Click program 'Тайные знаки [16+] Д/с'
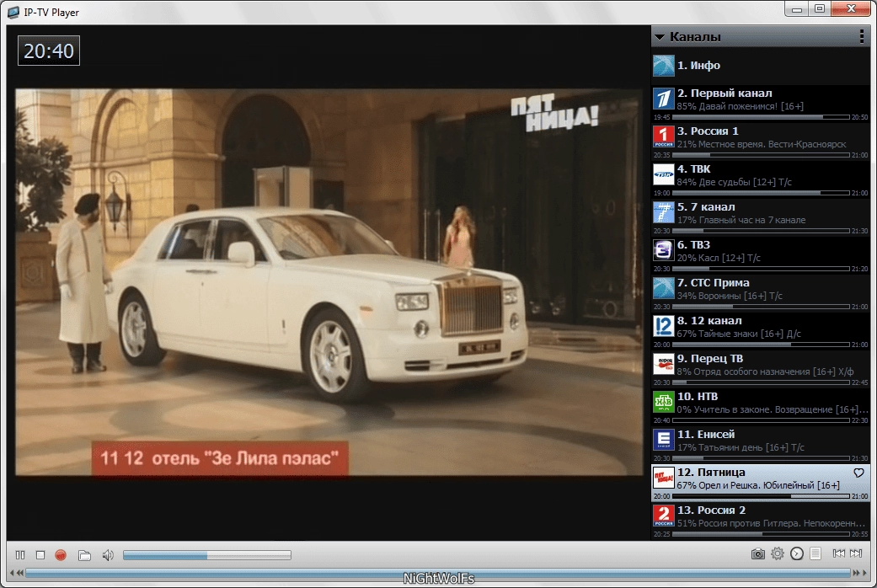877x588 pixels. pyautogui.click(x=750, y=334)
